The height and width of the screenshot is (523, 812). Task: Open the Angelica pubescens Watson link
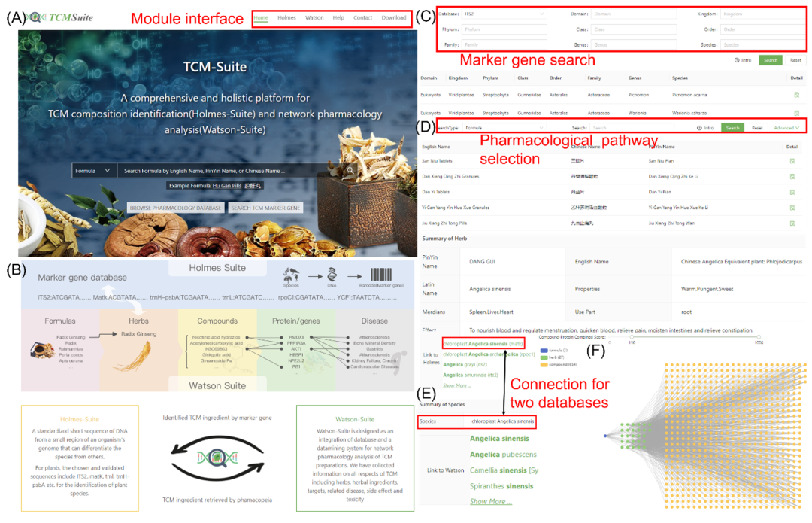coord(503,455)
